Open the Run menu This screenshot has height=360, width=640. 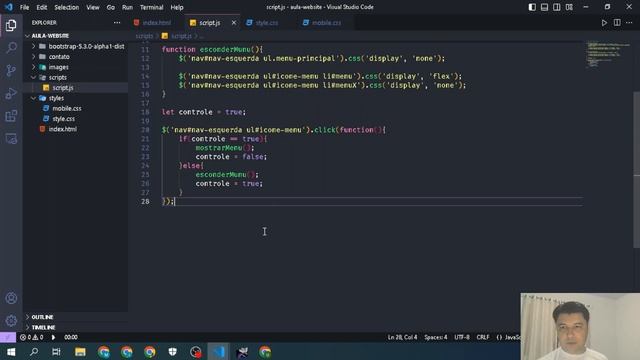point(127,7)
